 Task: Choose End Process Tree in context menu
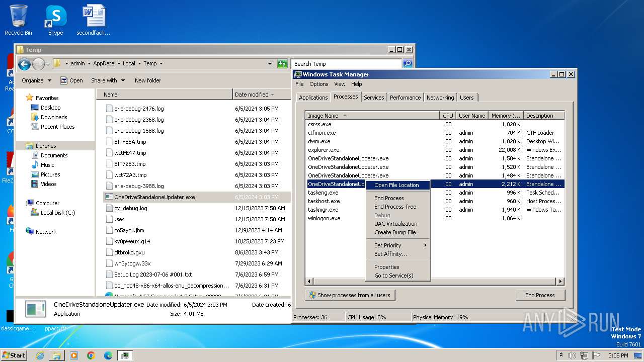tap(397, 207)
